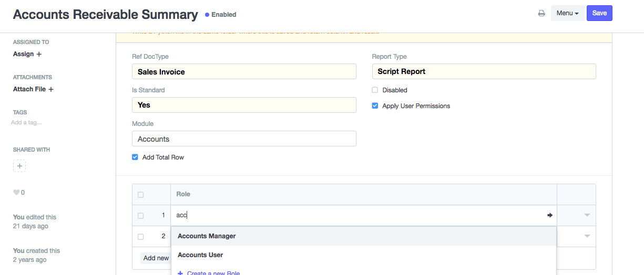Click the plus icon next to Assign
The image size is (644, 275).
(x=39, y=54)
